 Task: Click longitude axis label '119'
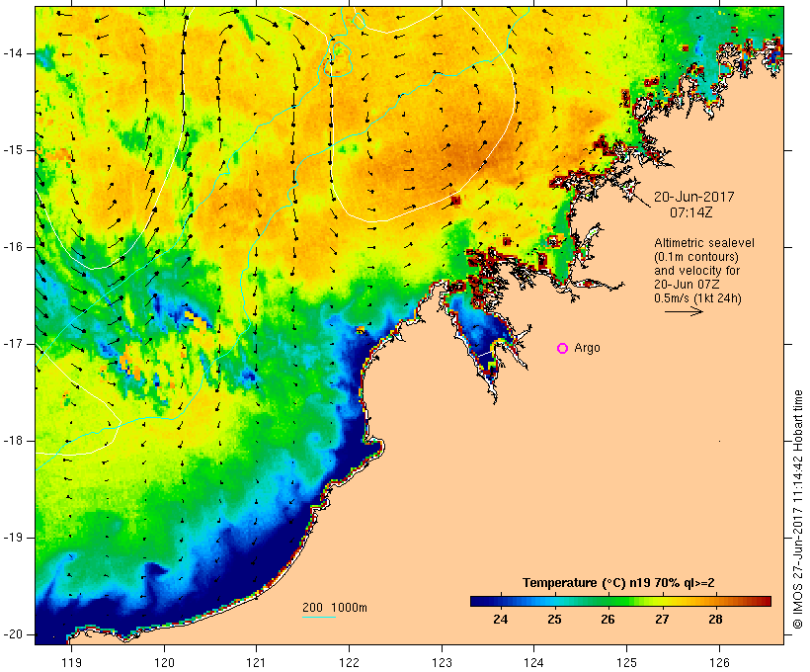[72, 662]
